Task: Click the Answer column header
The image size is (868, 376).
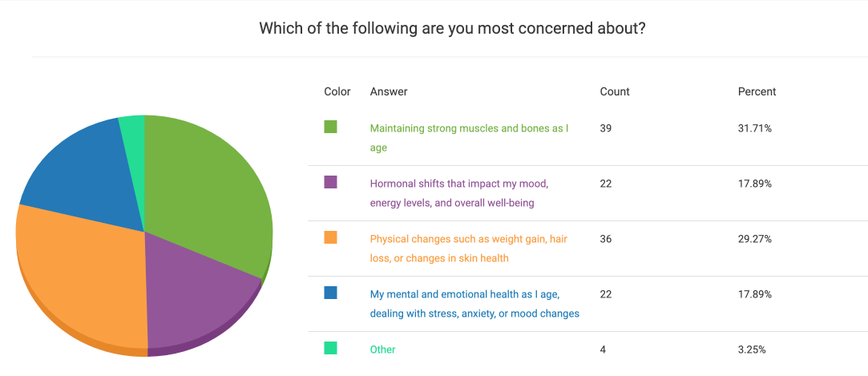Action: [x=389, y=91]
